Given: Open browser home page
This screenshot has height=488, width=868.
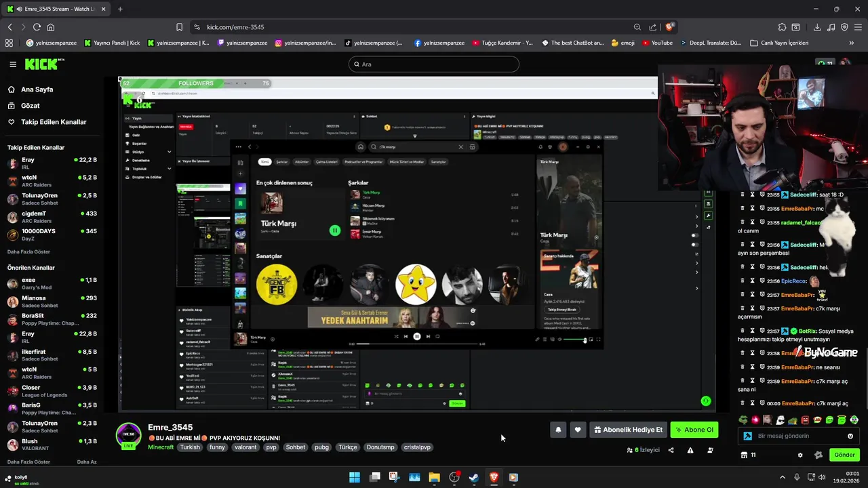Looking at the screenshot, I should point(50,27).
